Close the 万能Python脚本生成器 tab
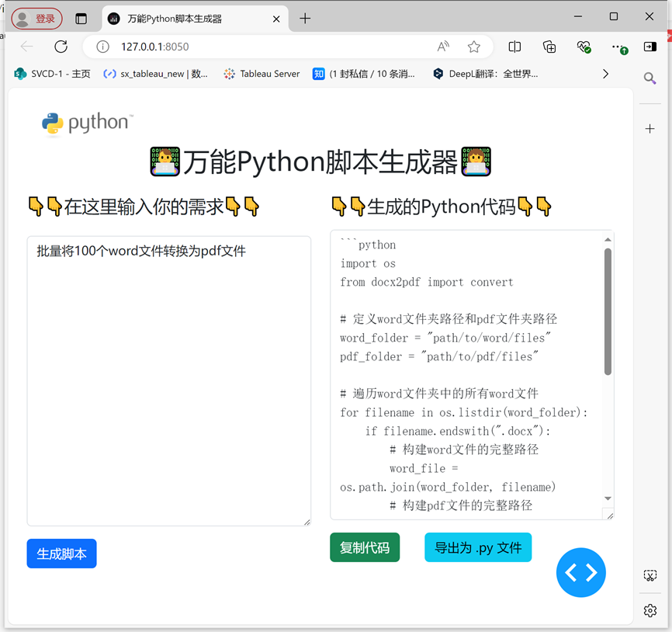 [276, 19]
